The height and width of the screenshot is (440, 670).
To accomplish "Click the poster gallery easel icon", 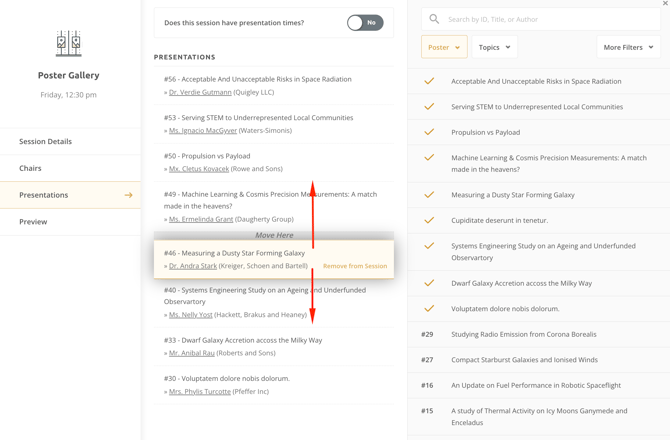I will 68,43.
